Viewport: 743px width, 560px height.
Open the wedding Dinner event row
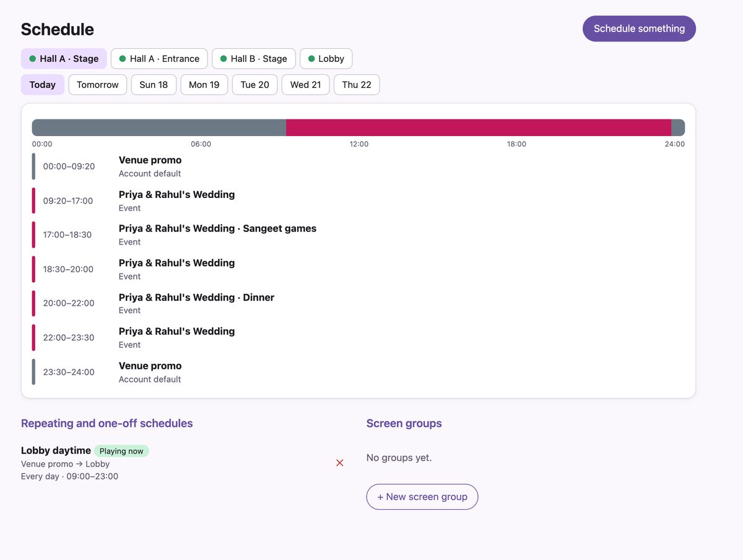(x=358, y=303)
